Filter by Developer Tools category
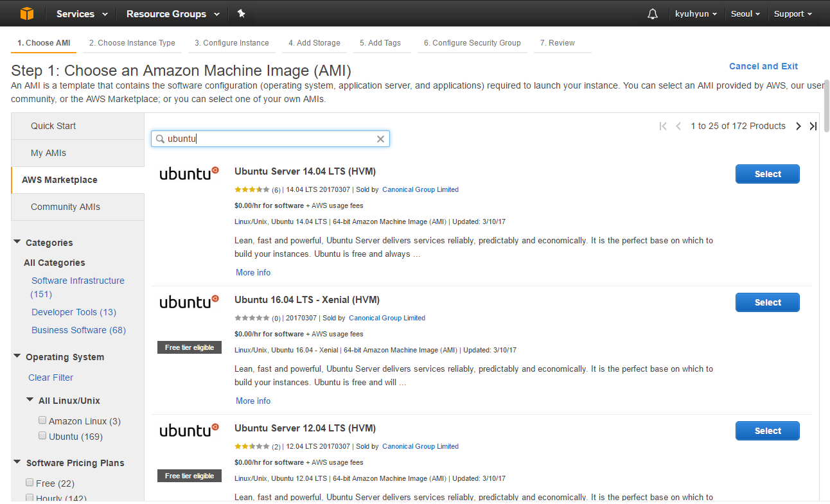The image size is (830, 504). [74, 312]
